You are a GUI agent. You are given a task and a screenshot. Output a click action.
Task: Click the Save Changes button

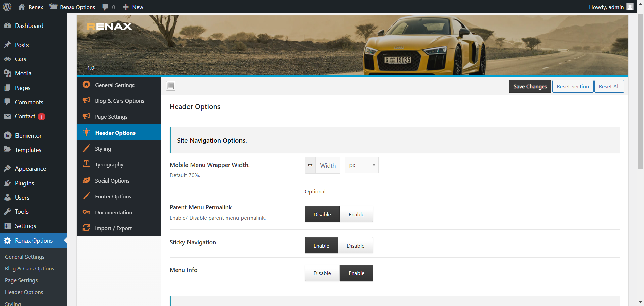[x=530, y=86]
